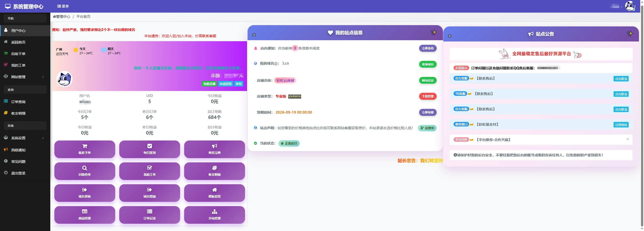Image resolution: width=644 pixels, height=231 pixels.
Task: Click the 正常运行 status badge
Action: [289, 143]
